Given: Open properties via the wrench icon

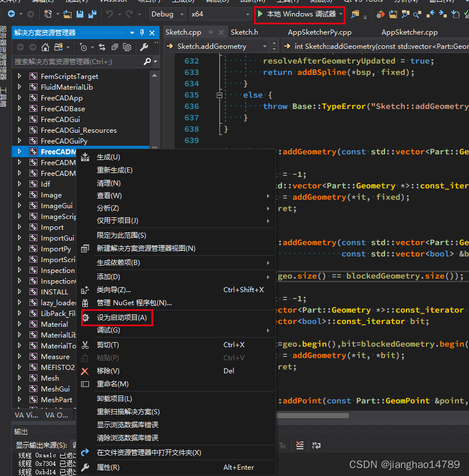Looking at the screenshot, I should click(145, 47).
